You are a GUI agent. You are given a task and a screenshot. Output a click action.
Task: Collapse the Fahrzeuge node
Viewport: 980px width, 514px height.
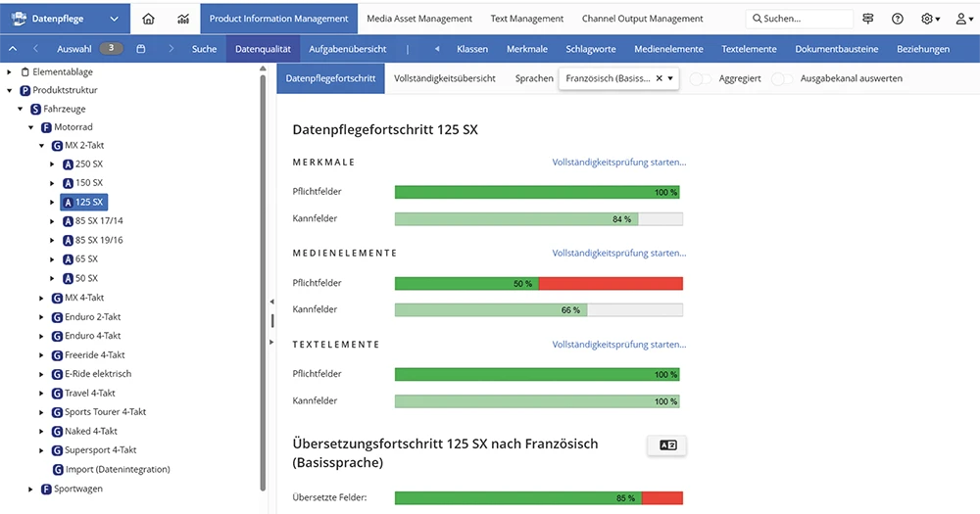[20, 110]
